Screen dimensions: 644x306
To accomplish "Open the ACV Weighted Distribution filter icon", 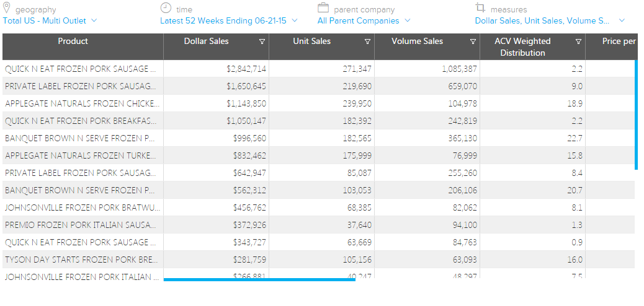I will [x=578, y=42].
